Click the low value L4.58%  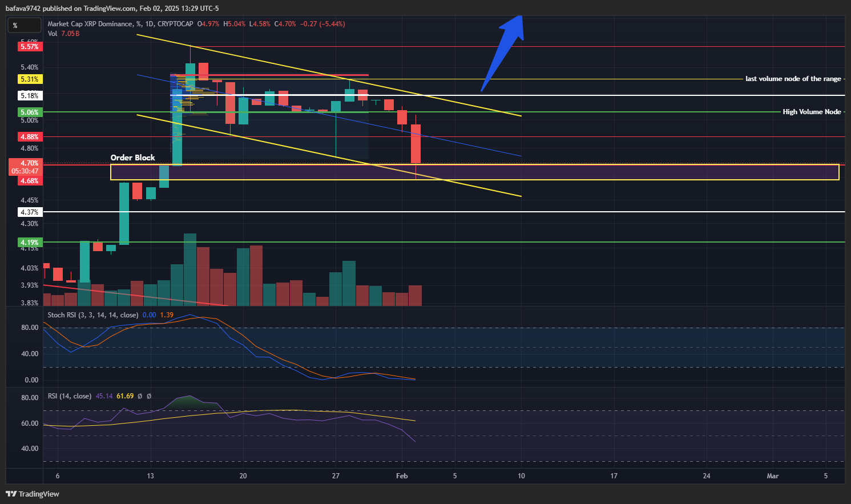coord(260,24)
